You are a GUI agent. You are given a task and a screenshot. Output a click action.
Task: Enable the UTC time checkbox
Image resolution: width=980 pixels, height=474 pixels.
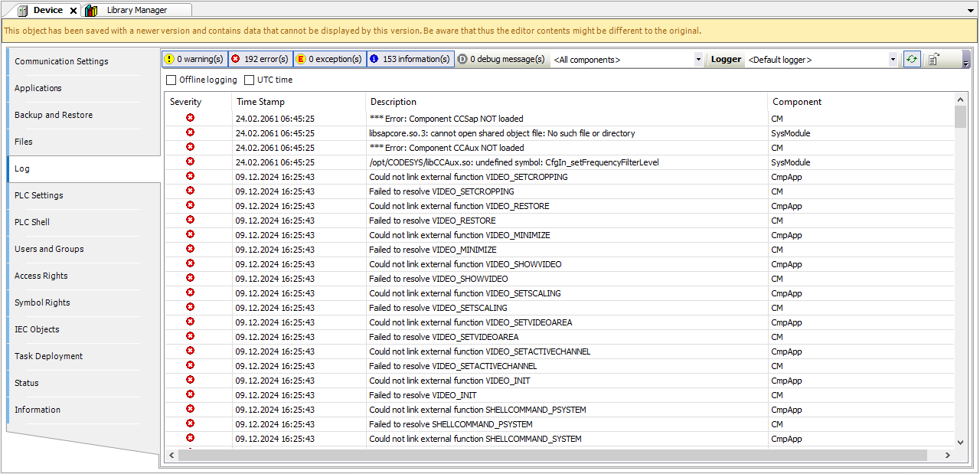[x=250, y=80]
